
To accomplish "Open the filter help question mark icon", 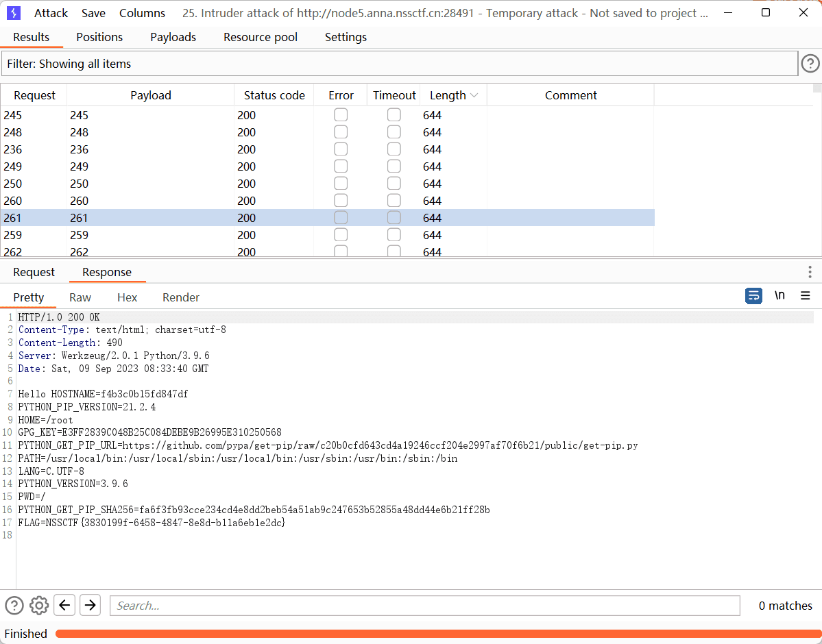I will (x=810, y=64).
